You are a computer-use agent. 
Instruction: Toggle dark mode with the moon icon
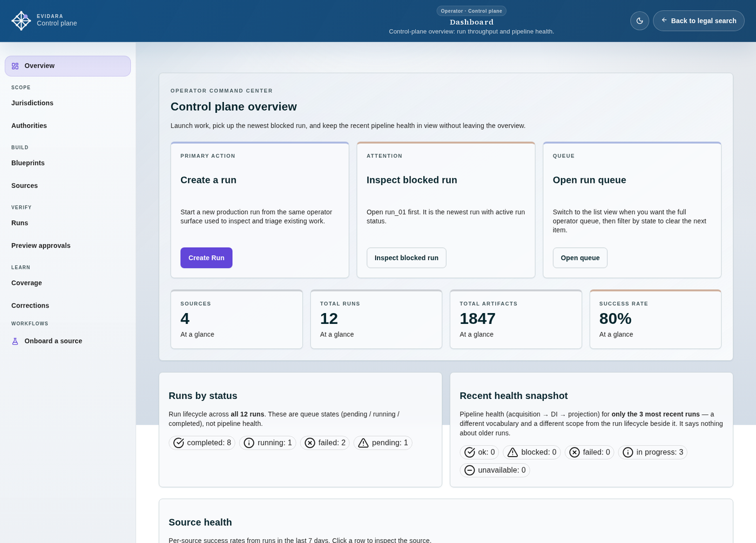pyautogui.click(x=639, y=21)
